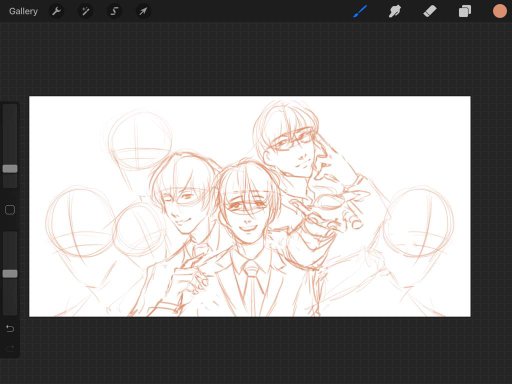Open the Gallery

tap(23, 11)
